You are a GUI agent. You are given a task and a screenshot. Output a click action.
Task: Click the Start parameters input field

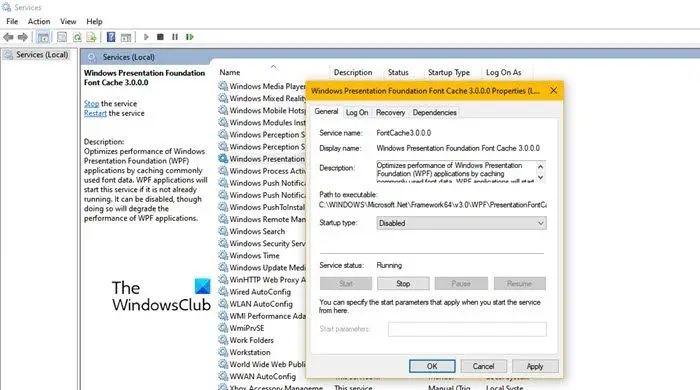coord(467,329)
